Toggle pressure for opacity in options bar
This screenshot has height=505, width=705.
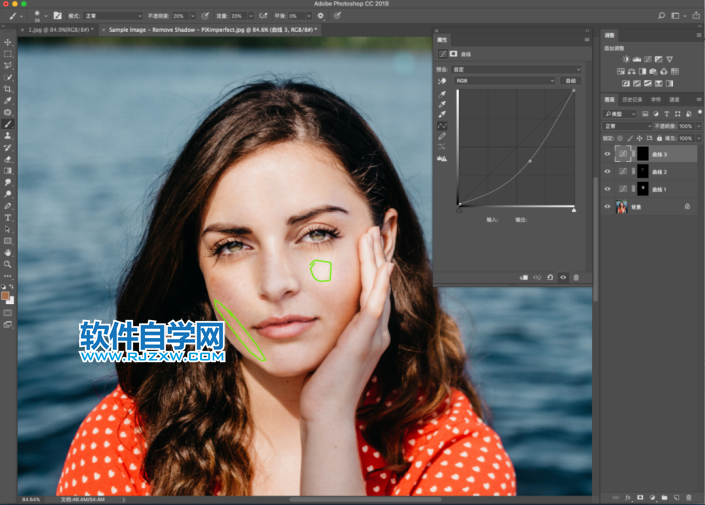(x=205, y=16)
